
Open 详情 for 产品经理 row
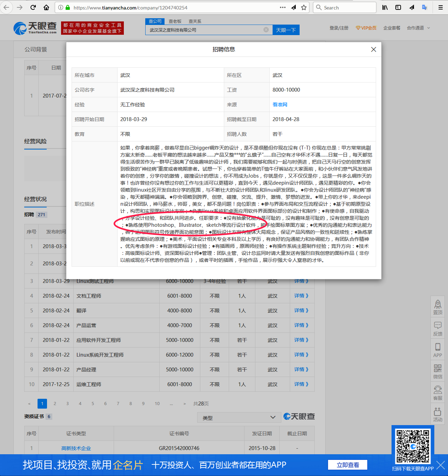[301, 370]
